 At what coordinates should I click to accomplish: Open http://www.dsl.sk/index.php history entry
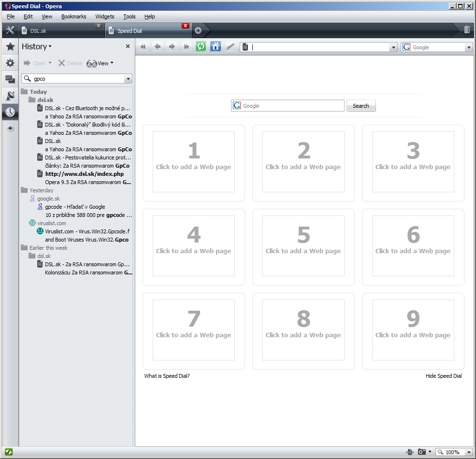[85, 174]
